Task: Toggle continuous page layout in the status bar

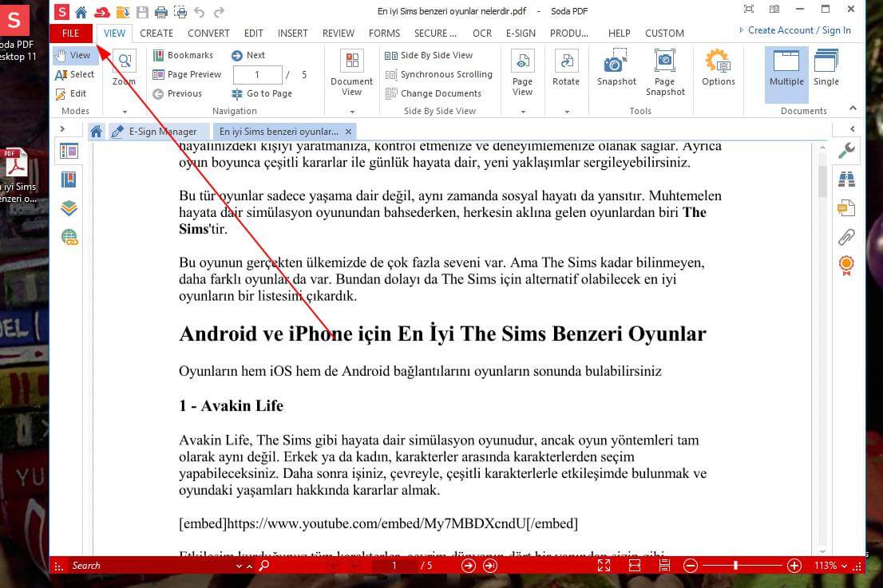Action: coord(664,566)
